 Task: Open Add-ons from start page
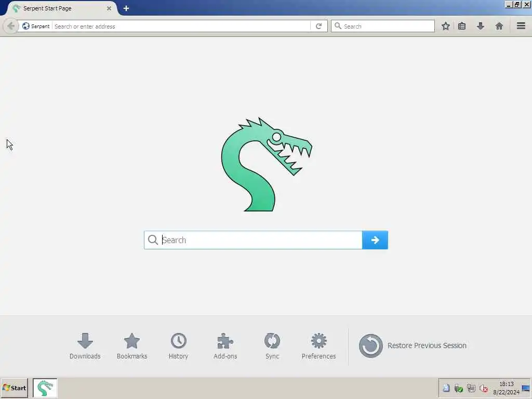pos(225,346)
